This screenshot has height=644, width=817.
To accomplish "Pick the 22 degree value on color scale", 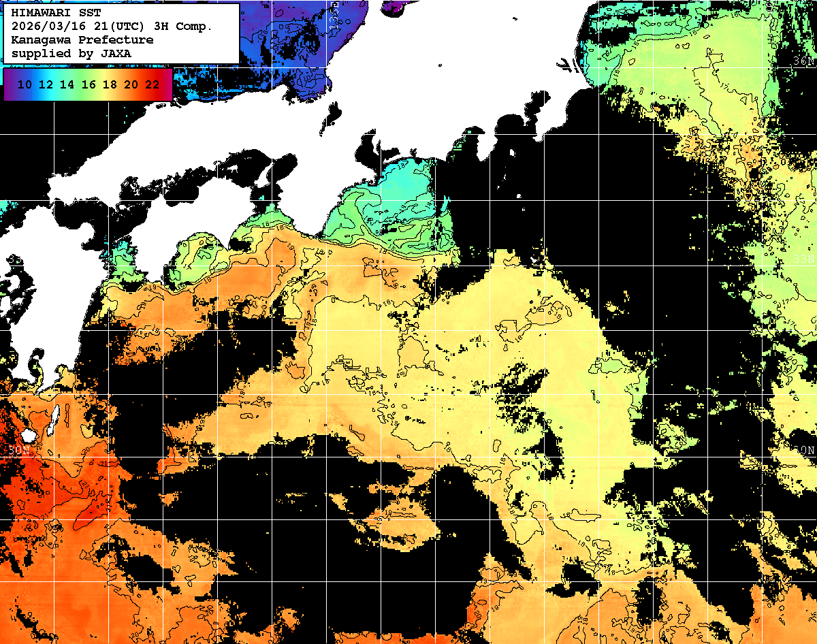I will (x=152, y=85).
